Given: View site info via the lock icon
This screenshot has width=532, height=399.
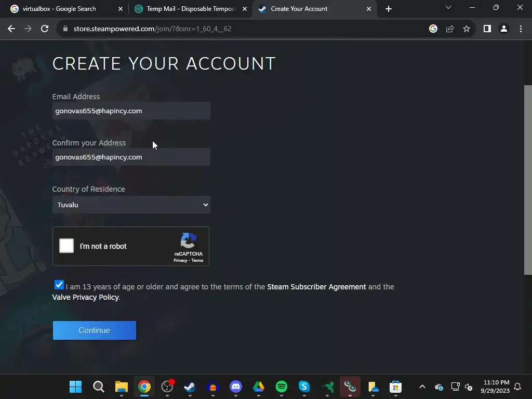Looking at the screenshot, I should coord(65,29).
